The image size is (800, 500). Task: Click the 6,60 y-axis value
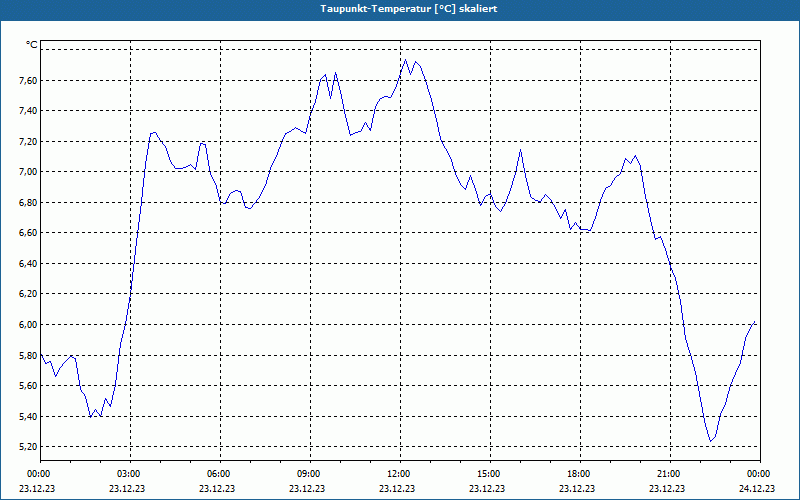28,233
